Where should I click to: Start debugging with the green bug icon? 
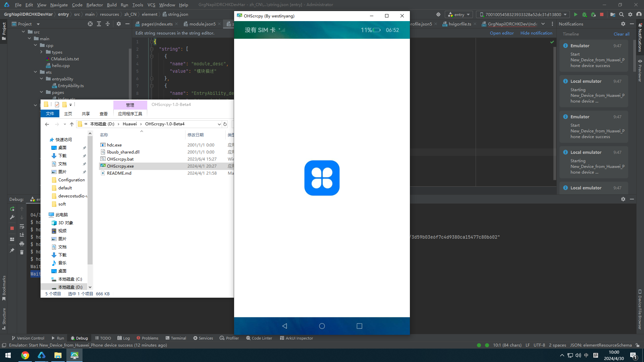[x=584, y=14]
